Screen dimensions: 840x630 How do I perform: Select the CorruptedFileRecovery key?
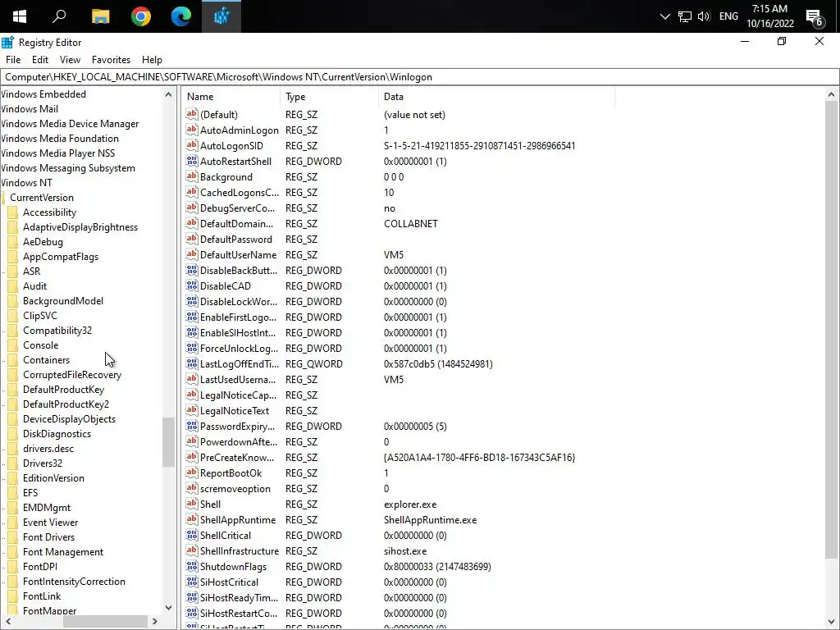coord(72,374)
